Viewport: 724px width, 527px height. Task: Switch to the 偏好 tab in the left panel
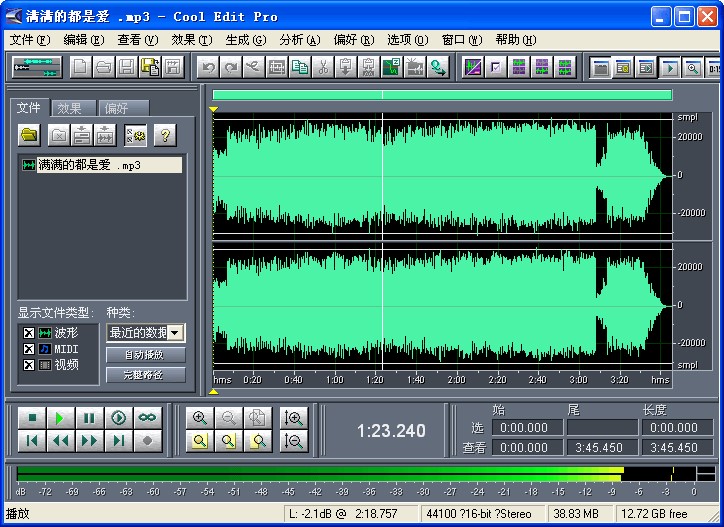click(x=117, y=108)
